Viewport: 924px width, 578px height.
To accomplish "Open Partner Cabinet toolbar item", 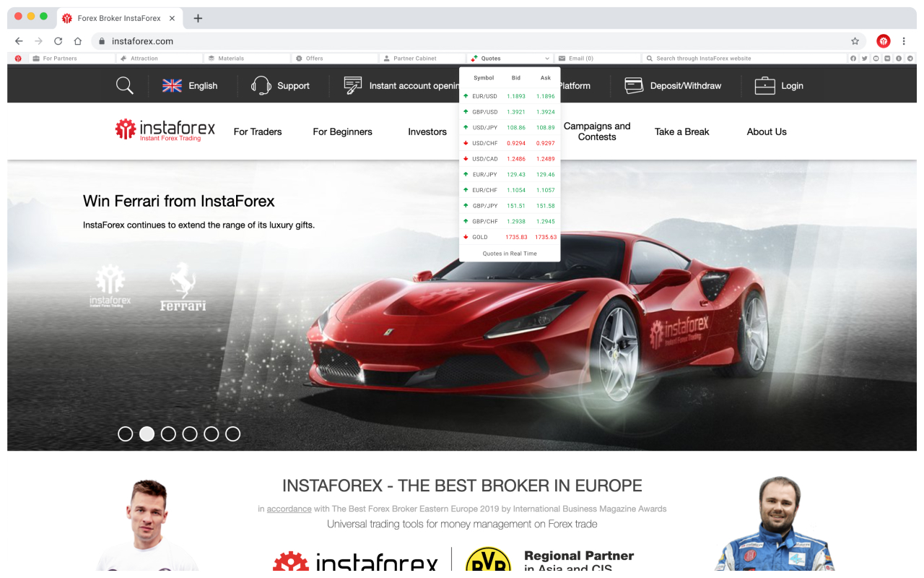I will point(423,59).
